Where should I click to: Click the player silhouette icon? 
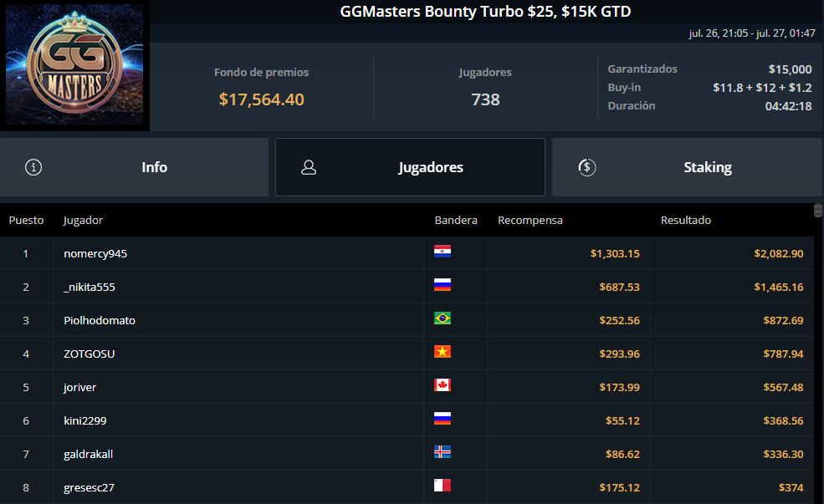tap(309, 167)
